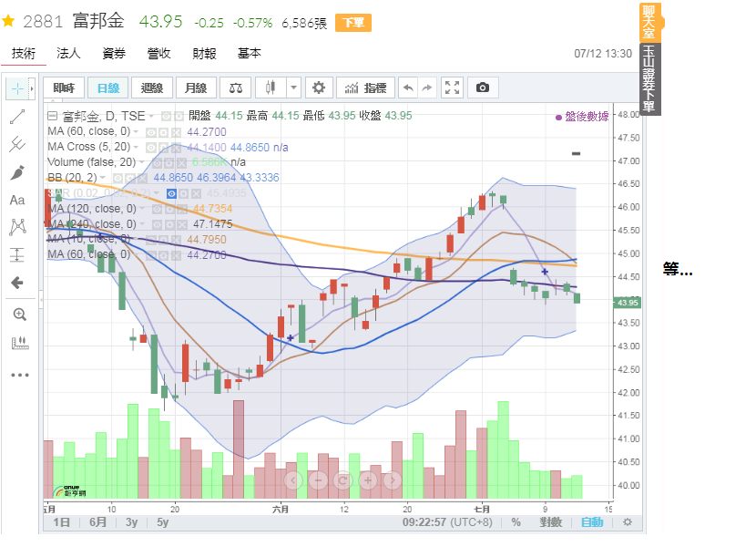Click the candlestick chart style icon

[x=271, y=88]
